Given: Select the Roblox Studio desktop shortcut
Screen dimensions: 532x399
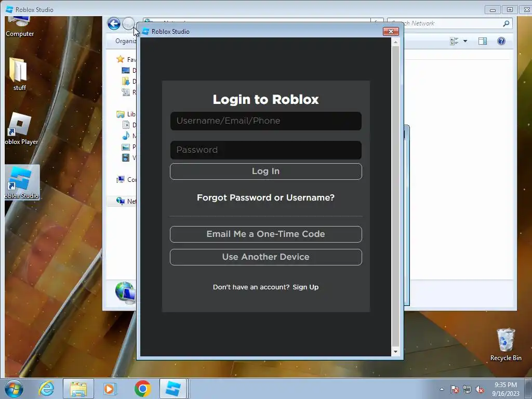Looking at the screenshot, I should 22,182.
